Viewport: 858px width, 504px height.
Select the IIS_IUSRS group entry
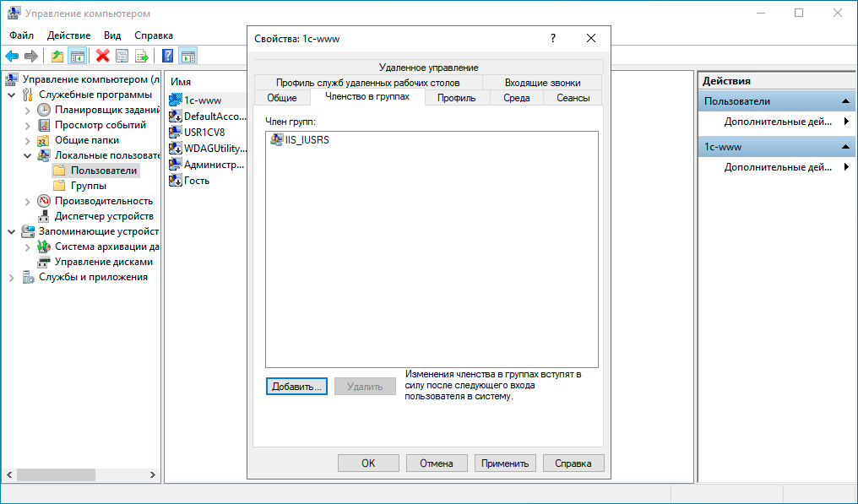click(300, 140)
